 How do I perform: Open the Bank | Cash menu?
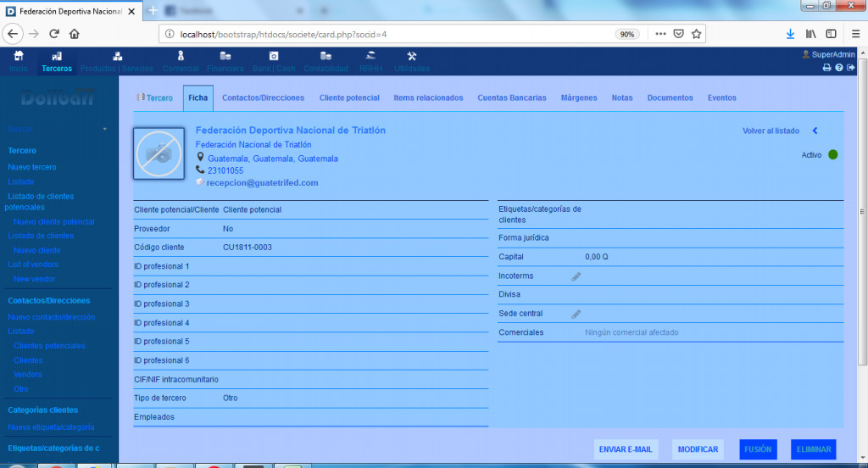[274, 62]
